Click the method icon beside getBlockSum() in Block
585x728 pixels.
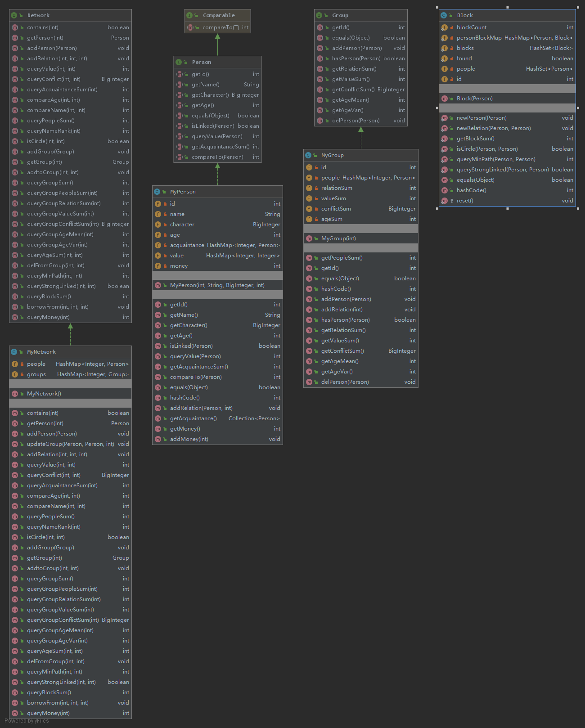coord(445,139)
